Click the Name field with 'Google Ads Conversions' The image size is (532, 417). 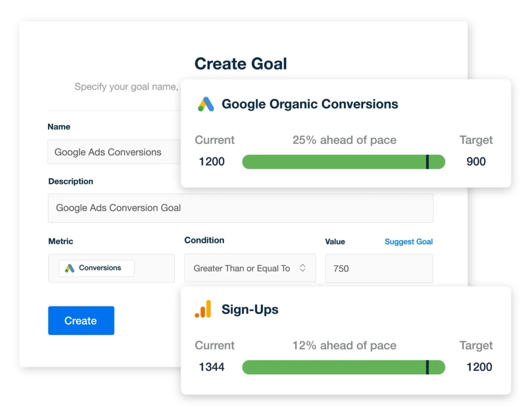[114, 152]
